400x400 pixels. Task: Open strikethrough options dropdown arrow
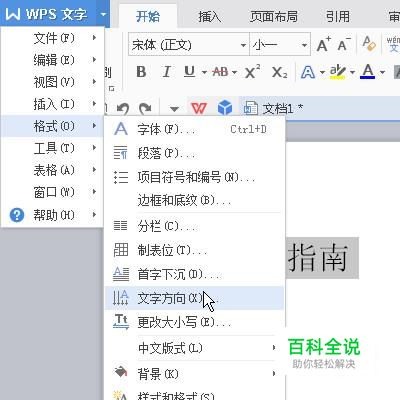[234, 72]
